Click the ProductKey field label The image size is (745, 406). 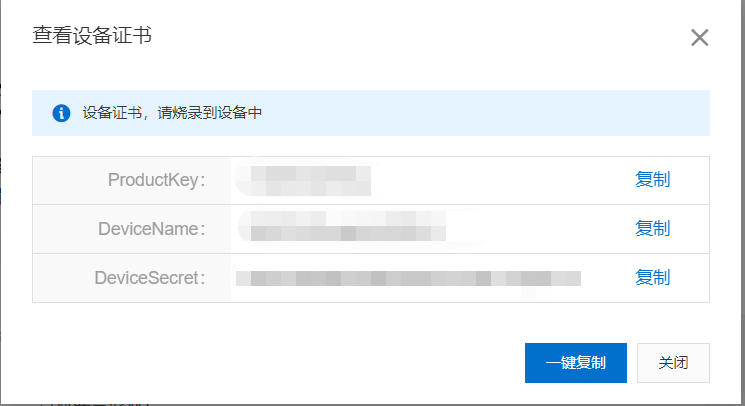156,180
